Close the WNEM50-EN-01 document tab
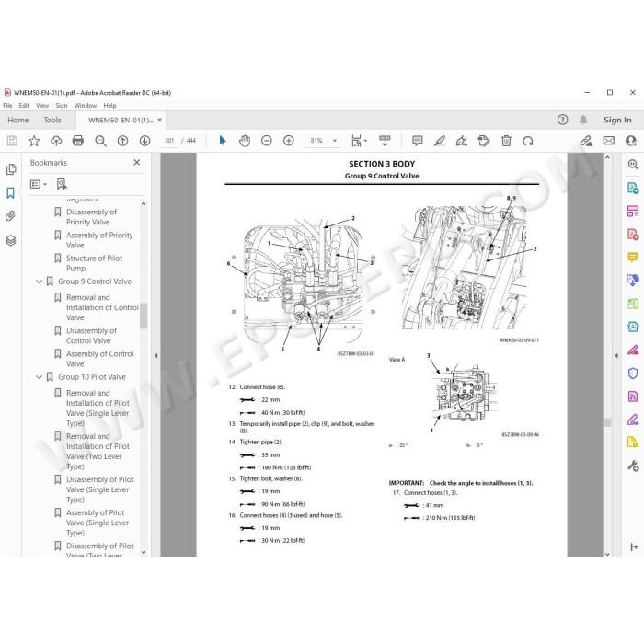The height and width of the screenshot is (644, 644). 160,120
